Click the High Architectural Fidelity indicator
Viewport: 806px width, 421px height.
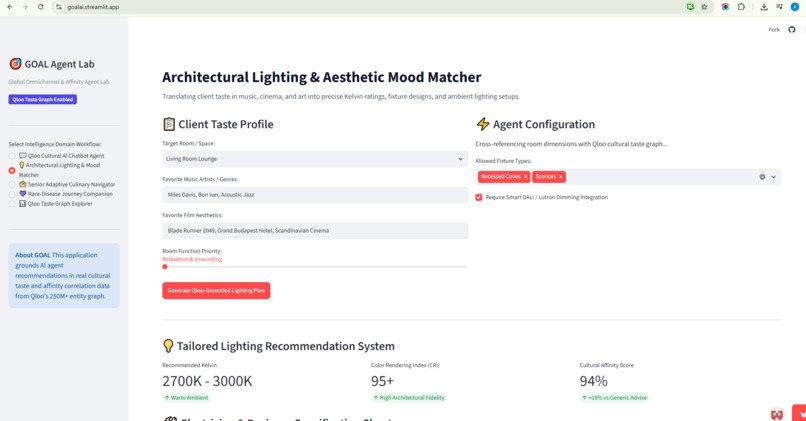click(x=409, y=398)
